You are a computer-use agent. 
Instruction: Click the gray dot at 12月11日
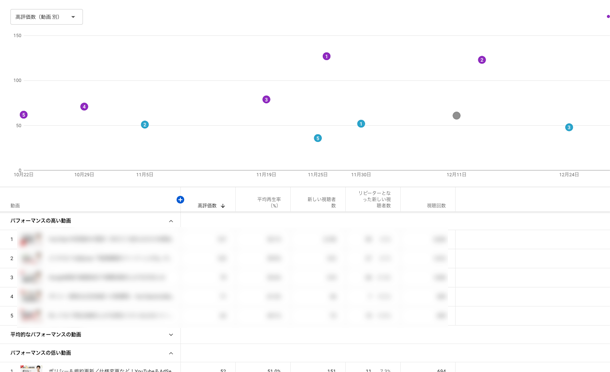456,116
